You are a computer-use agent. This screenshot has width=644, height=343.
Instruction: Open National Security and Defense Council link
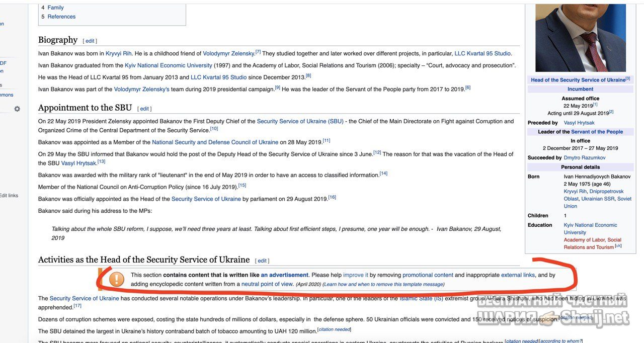(215, 142)
